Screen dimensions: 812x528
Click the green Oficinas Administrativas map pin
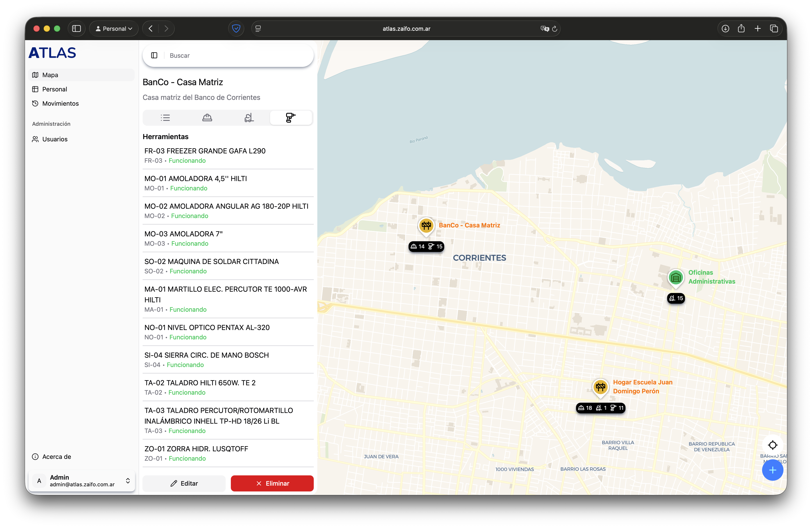pyautogui.click(x=676, y=277)
